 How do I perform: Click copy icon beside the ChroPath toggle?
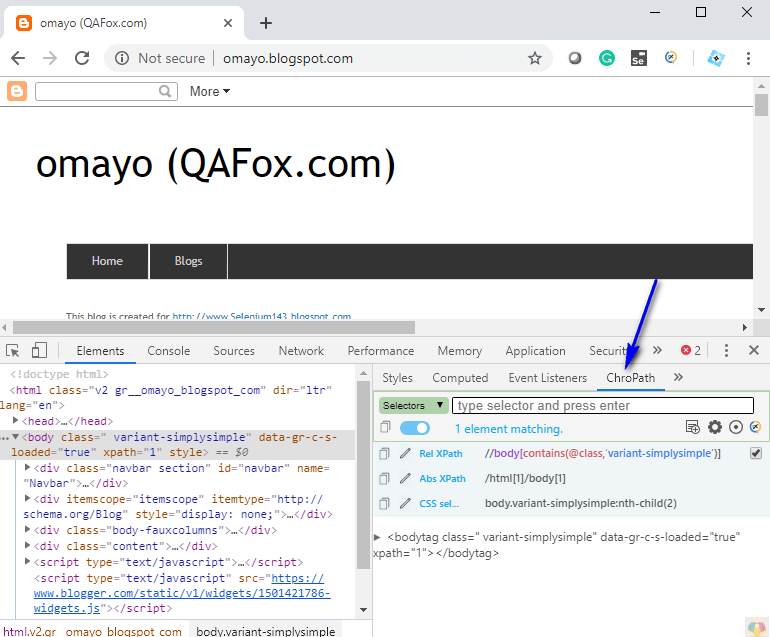pyautogui.click(x=385, y=427)
